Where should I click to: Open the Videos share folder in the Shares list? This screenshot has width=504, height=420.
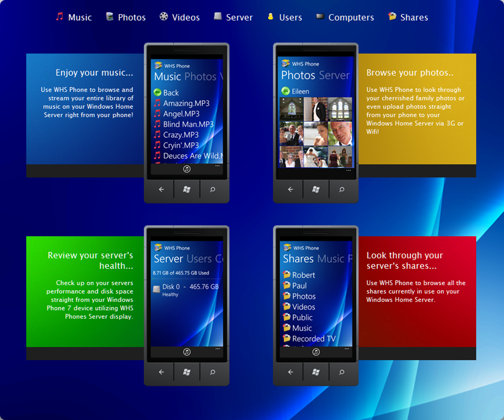tap(299, 307)
